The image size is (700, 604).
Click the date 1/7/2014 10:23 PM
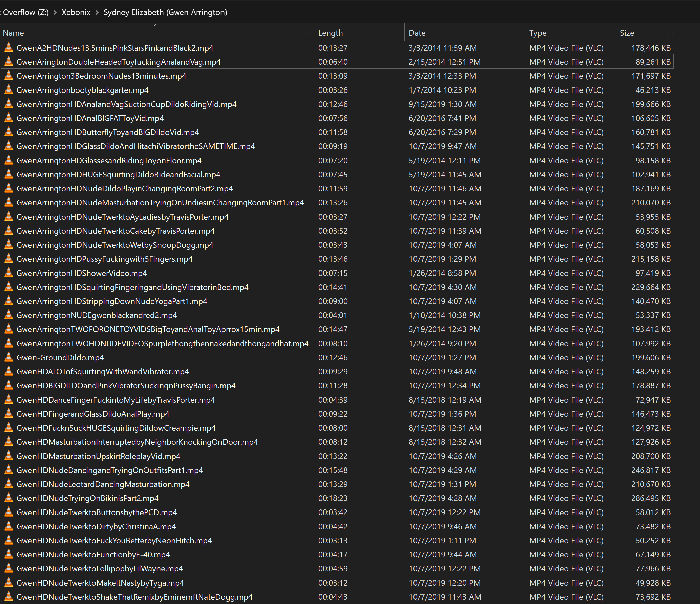click(443, 90)
